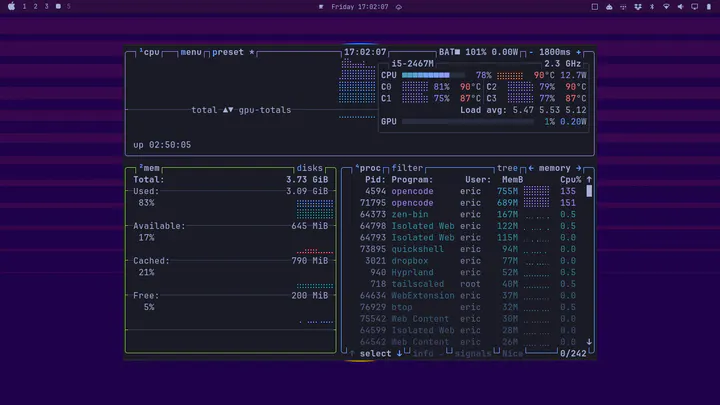Image resolution: width=720 pixels, height=405 pixels.
Task: Select the zen-bin process row
Action: pyautogui.click(x=468, y=214)
